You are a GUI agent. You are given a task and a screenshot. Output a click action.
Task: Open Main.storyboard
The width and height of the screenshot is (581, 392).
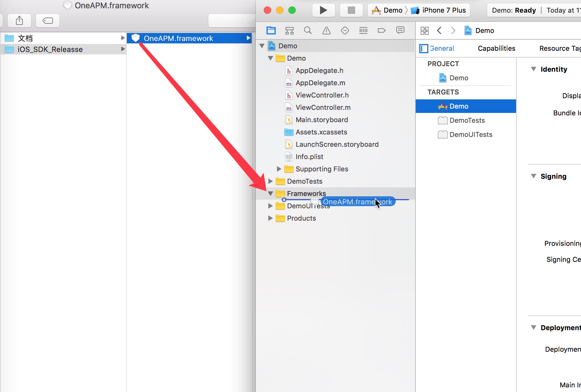[x=322, y=120]
